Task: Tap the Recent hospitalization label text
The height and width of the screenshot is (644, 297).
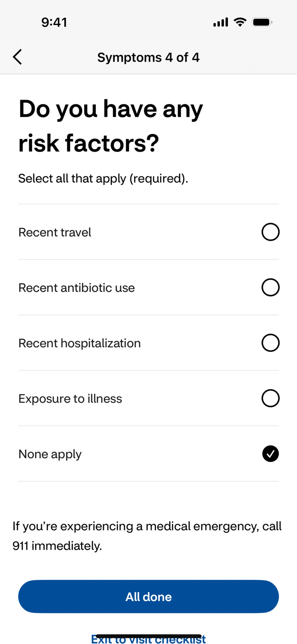Action: click(x=80, y=343)
